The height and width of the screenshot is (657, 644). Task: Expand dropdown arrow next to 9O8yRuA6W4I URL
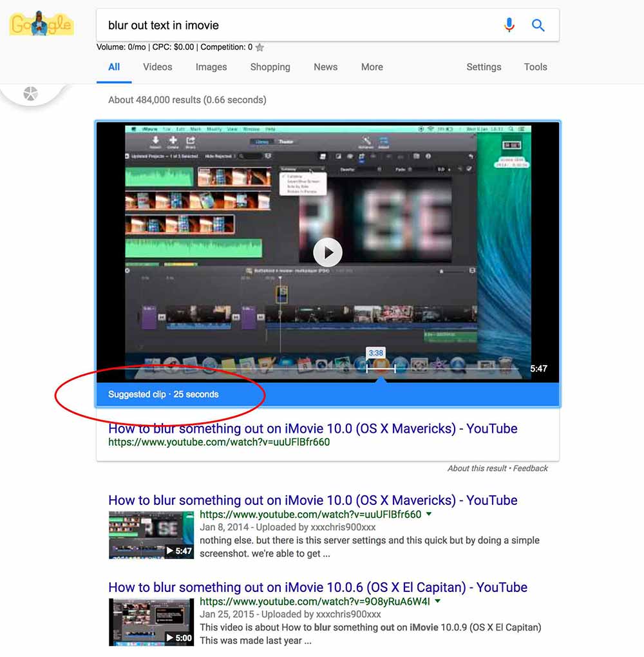click(x=437, y=601)
